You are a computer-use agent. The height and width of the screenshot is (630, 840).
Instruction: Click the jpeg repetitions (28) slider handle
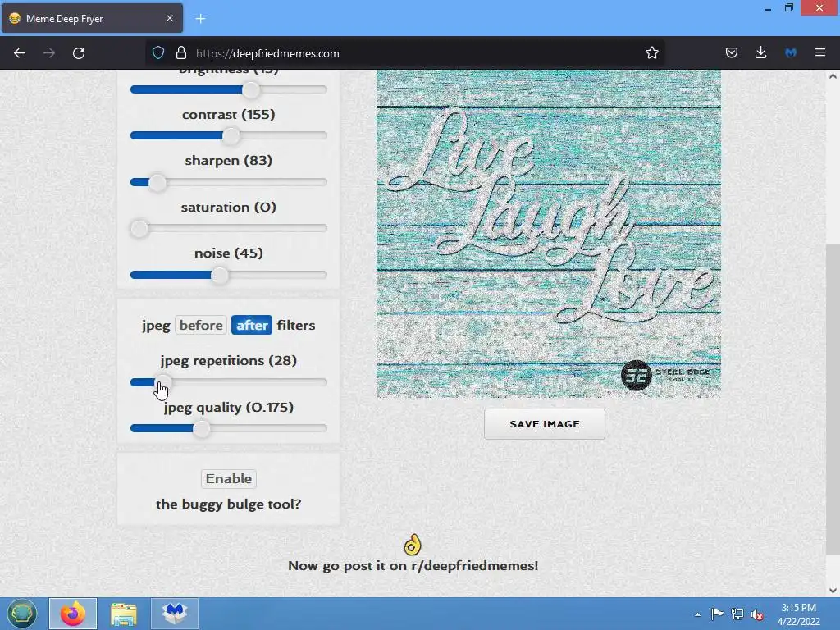coord(163,382)
